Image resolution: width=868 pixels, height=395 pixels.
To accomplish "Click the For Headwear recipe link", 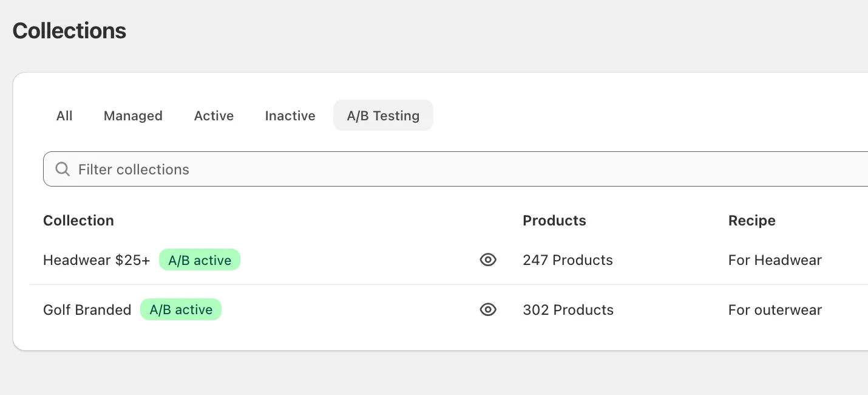I will [x=775, y=259].
